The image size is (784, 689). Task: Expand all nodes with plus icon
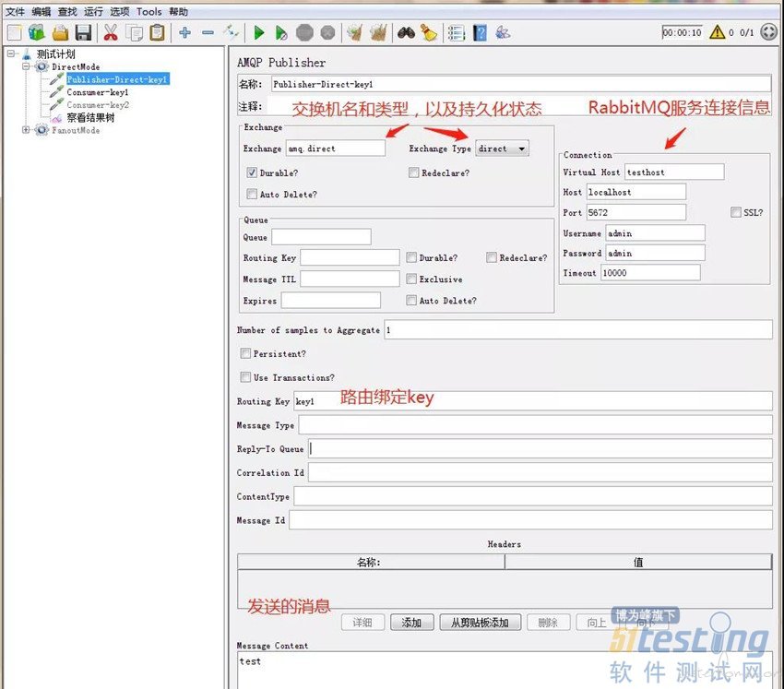tap(185, 33)
